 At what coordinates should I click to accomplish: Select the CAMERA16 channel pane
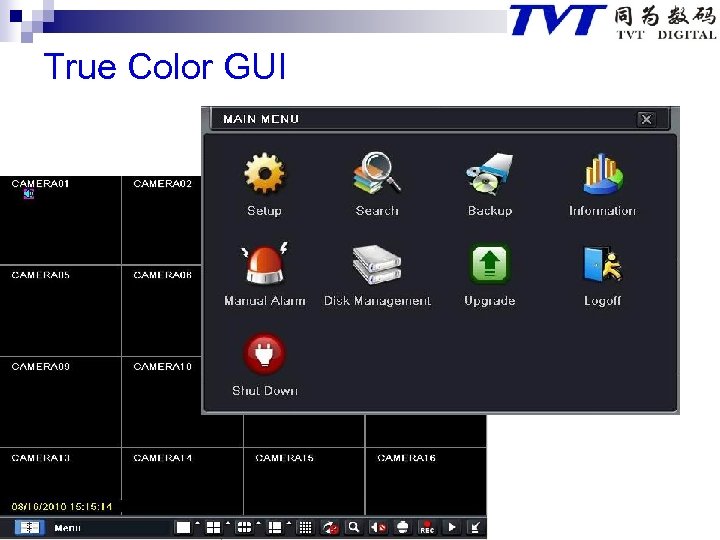426,481
